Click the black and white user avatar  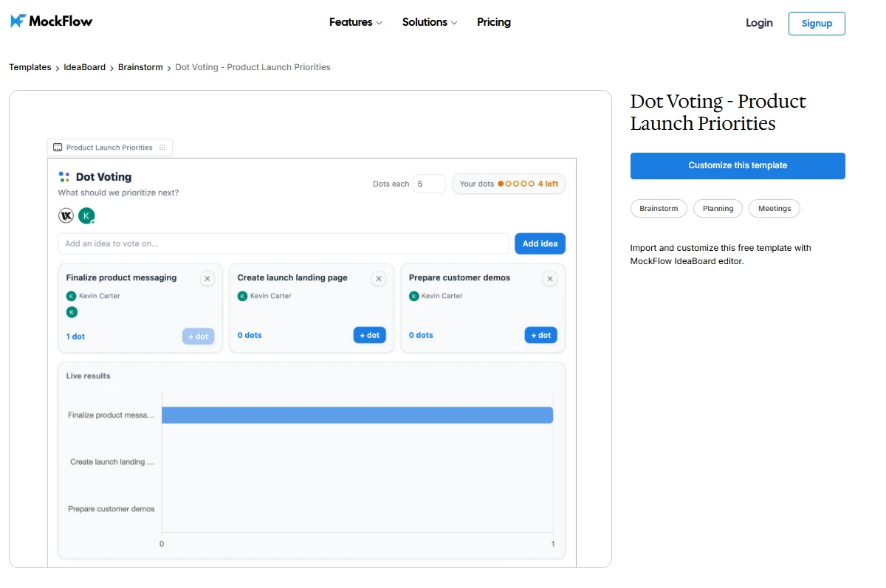pos(66,215)
